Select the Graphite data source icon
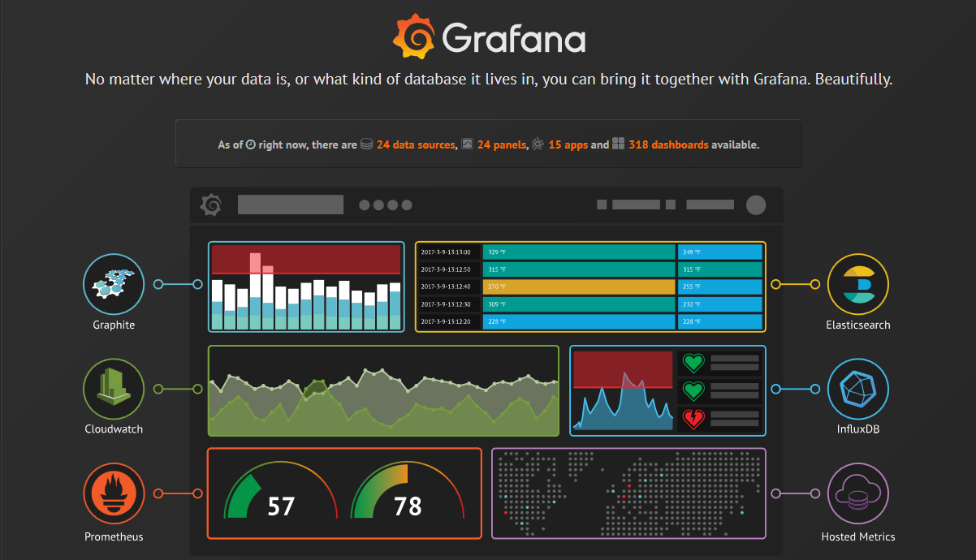 click(x=114, y=284)
